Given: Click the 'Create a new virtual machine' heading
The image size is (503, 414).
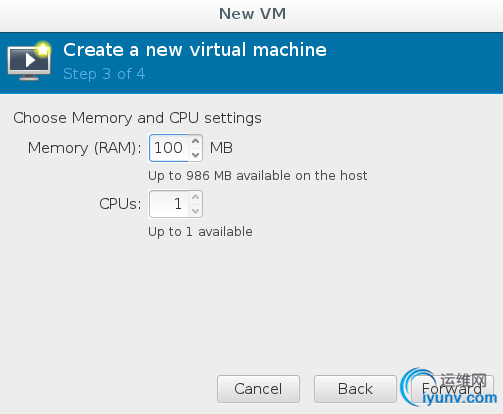Looking at the screenshot, I should point(195,50).
